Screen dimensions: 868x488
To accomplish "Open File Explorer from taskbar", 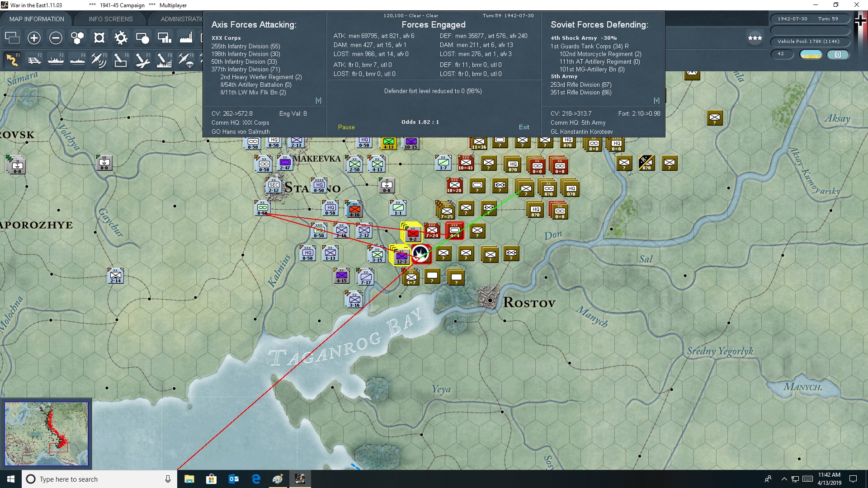I will pos(189,479).
